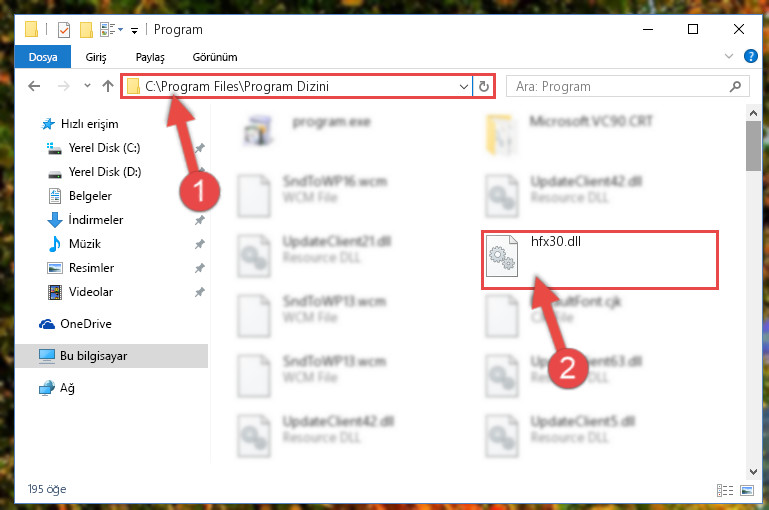
Task: Open the customize quick access toolbar dropdown
Action: pos(134,31)
